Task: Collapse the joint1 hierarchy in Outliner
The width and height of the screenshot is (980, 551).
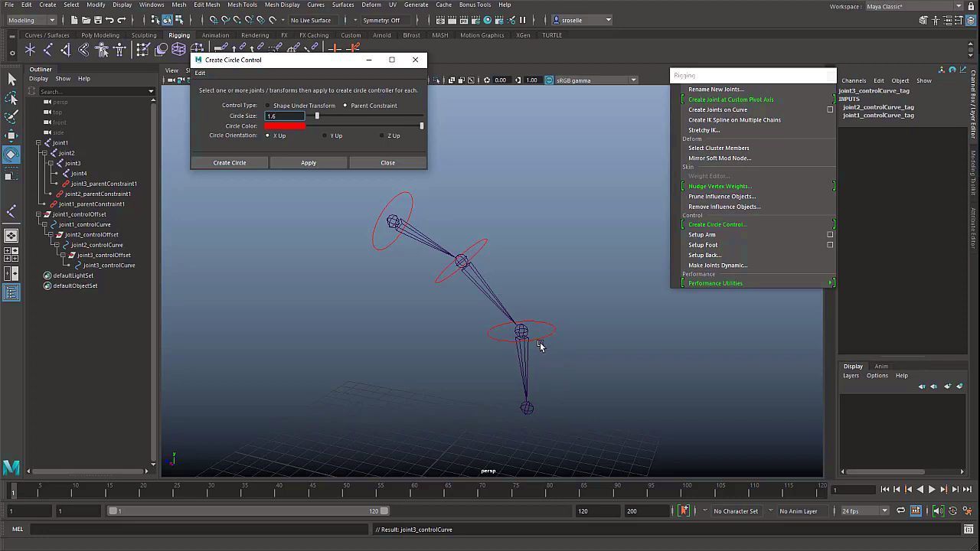Action: [38, 143]
